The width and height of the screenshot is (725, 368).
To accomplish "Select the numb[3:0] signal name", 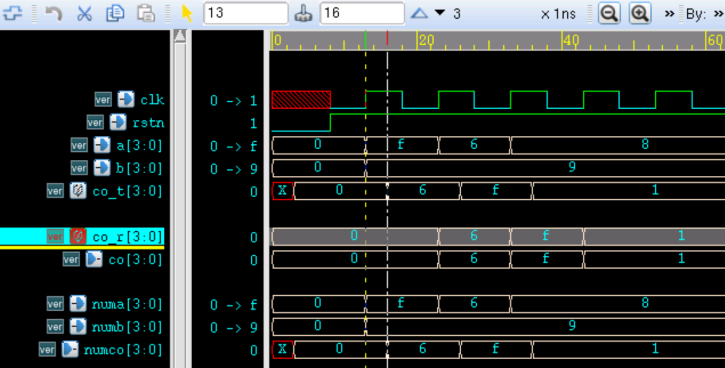I will point(127,327).
